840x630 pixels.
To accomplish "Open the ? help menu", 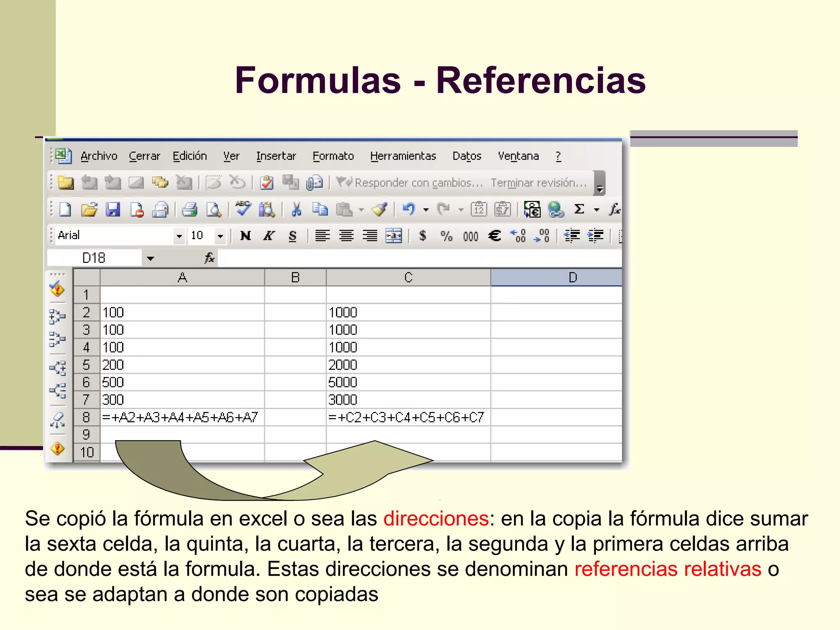I will (558, 156).
